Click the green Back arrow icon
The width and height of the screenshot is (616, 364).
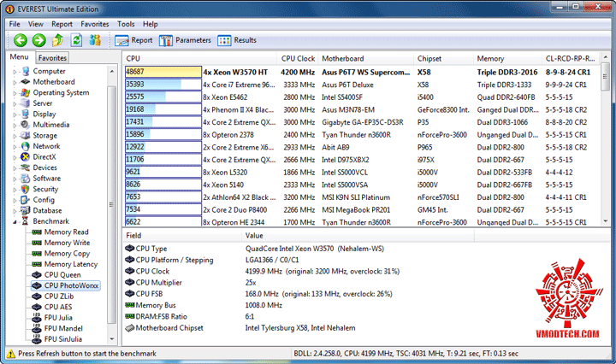pyautogui.click(x=20, y=40)
